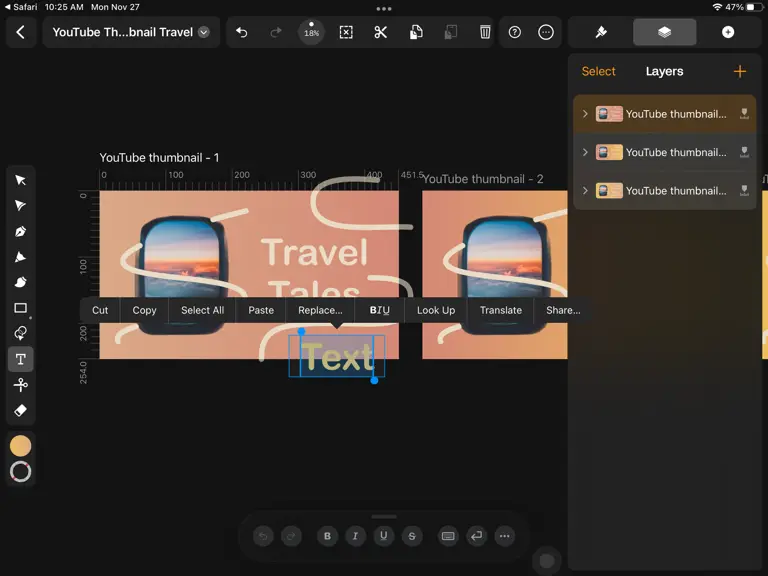The image size is (768, 576).
Task: Choose Paste in the context menu
Action: [x=261, y=310]
